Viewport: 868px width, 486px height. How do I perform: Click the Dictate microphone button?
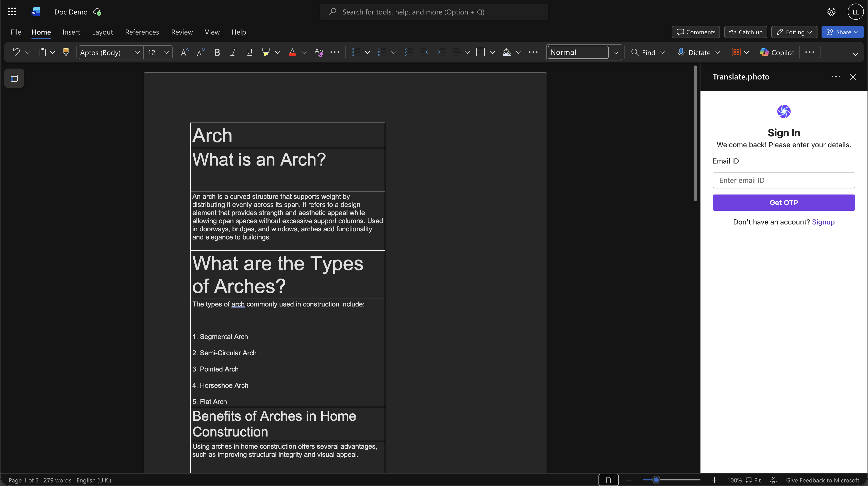pos(694,52)
